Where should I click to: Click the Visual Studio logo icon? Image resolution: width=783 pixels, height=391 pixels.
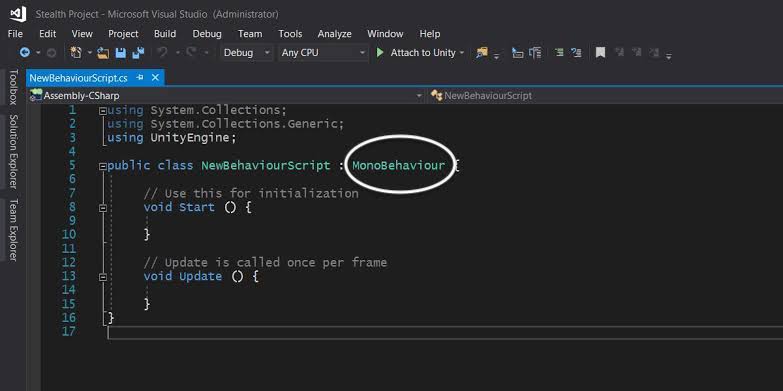18,13
